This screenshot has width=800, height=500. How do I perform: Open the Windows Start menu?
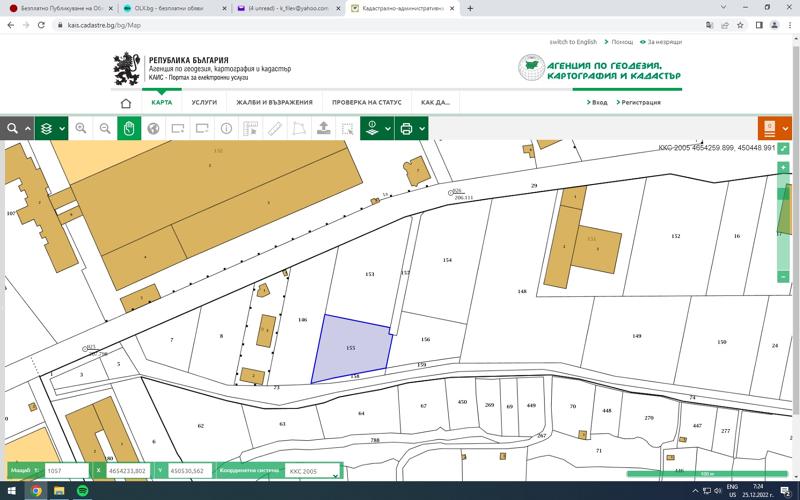tap(11, 491)
